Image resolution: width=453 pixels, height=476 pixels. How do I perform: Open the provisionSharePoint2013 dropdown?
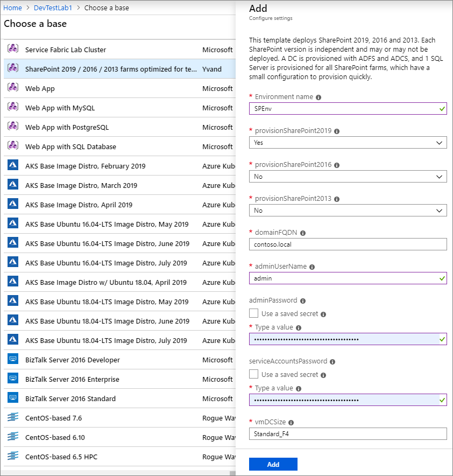click(x=348, y=211)
